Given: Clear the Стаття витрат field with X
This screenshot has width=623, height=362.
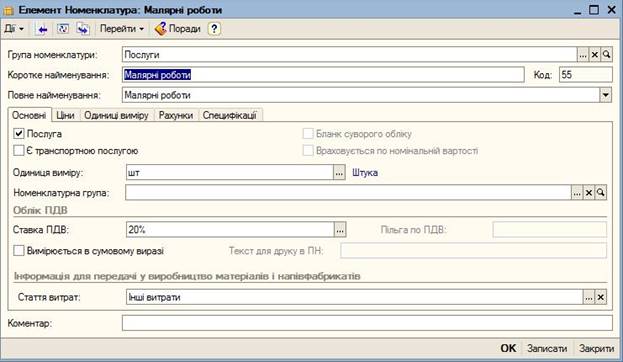Looking at the screenshot, I should pyautogui.click(x=601, y=297).
